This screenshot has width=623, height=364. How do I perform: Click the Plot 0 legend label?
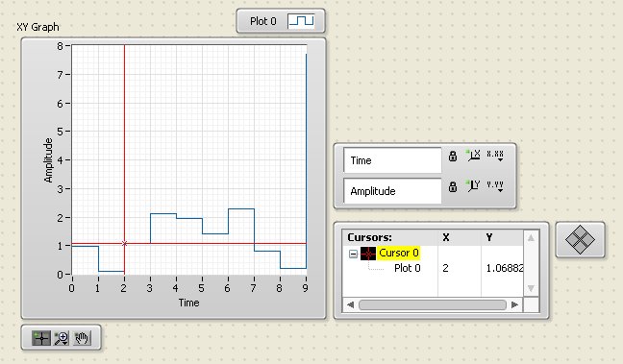[x=263, y=21]
